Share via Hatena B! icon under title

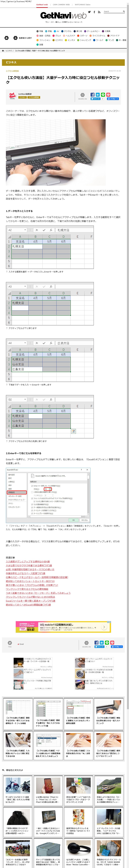click(98, 95)
